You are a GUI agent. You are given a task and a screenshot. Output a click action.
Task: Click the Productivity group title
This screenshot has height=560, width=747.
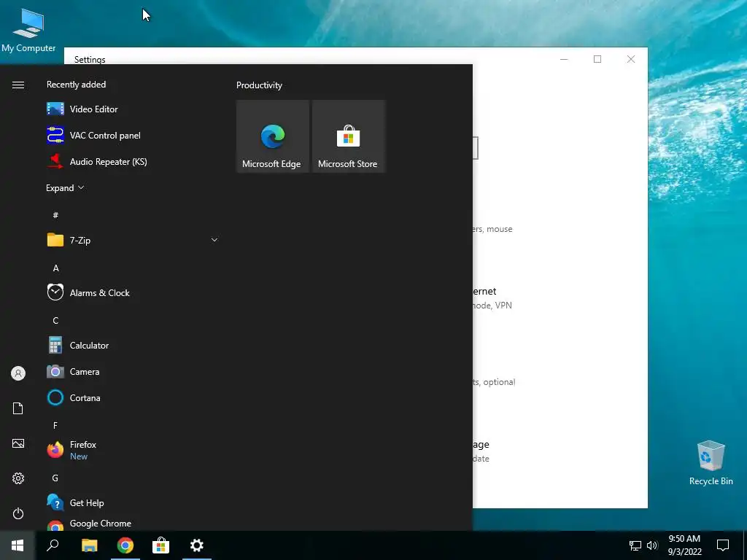click(259, 85)
